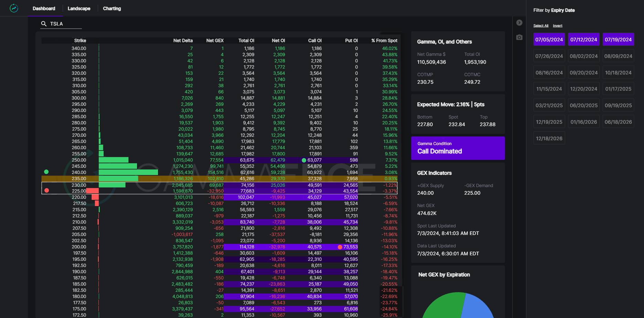Select the 11/15/2024 expiry button
644x318 pixels.
point(549,89)
